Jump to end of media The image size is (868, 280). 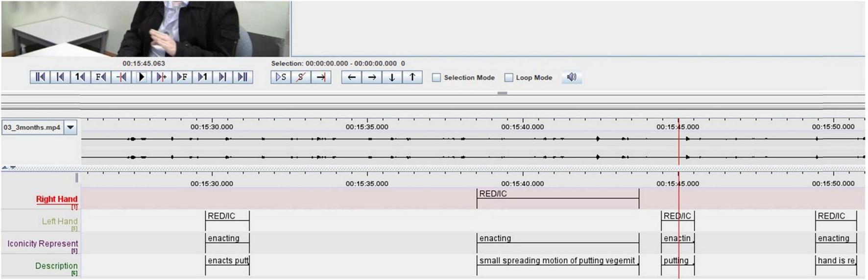pyautogui.click(x=242, y=77)
